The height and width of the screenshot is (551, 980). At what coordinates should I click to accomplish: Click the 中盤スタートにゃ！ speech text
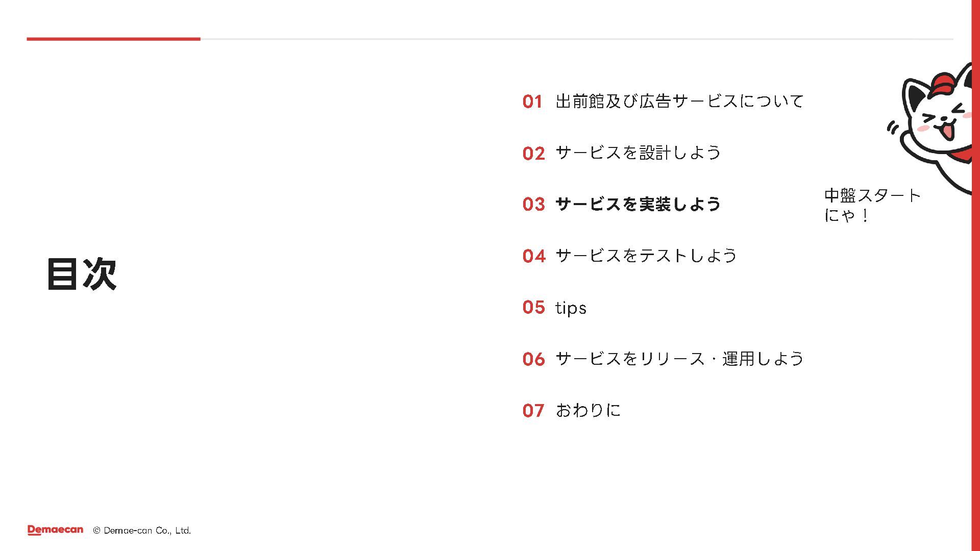point(872,205)
